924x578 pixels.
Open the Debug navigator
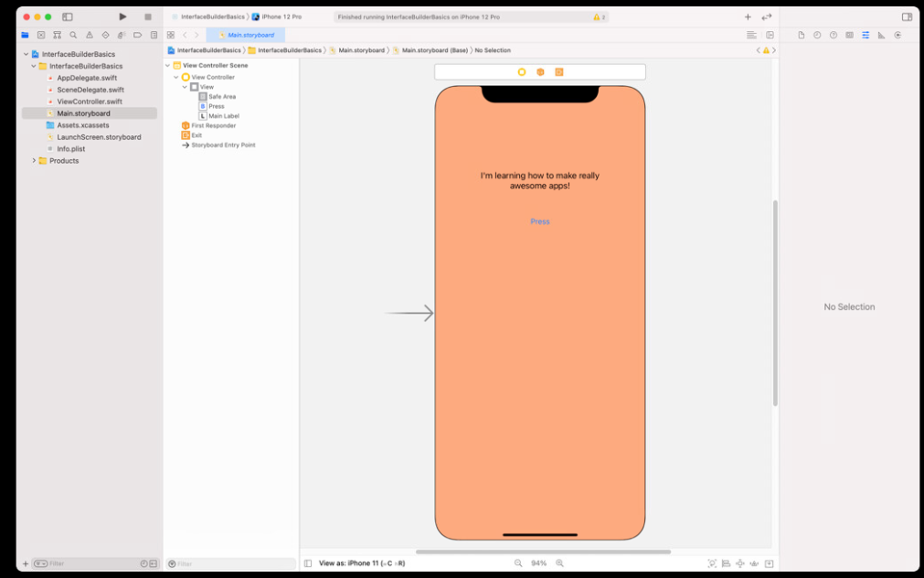click(x=122, y=36)
